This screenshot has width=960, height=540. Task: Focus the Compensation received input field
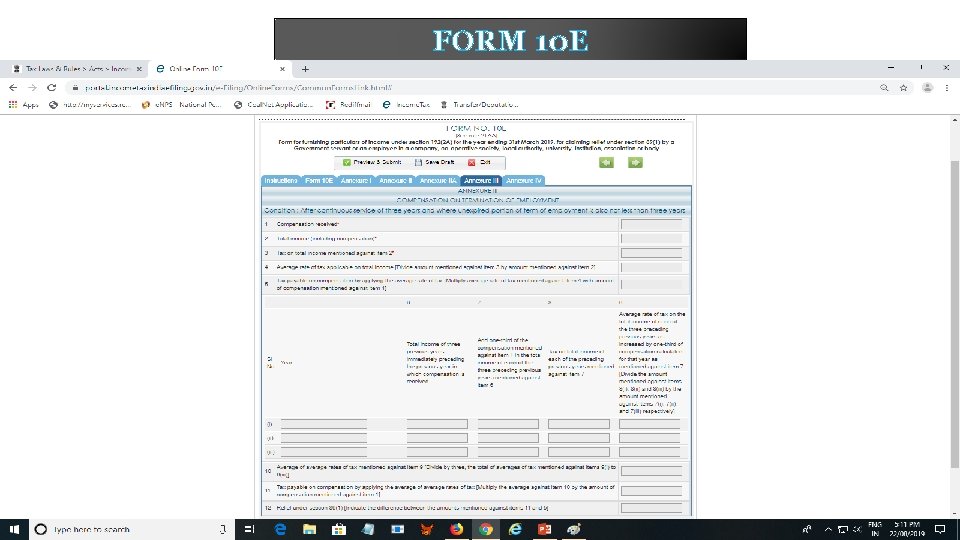651,224
